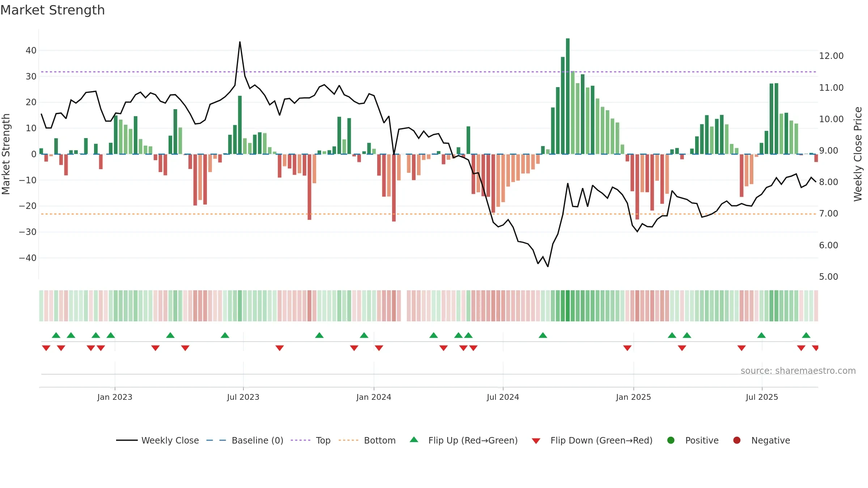Click the tallest green bar above 40
Viewport: 868px width, 488px height.
[568, 96]
